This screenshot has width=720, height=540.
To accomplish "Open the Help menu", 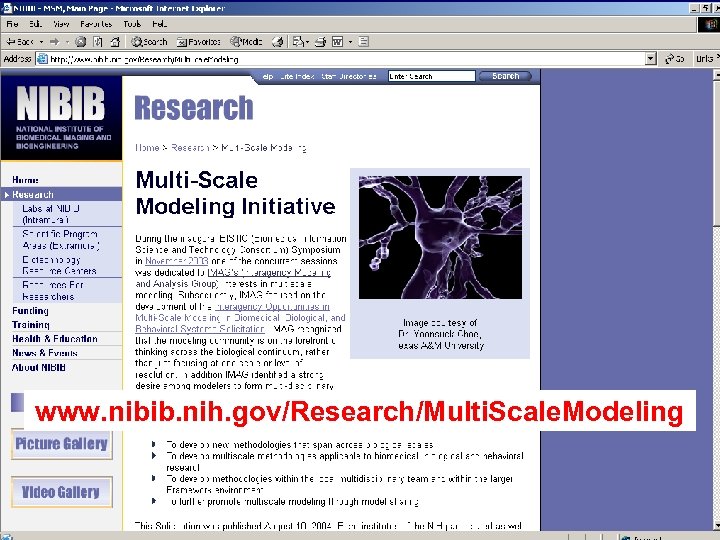I will [159, 24].
